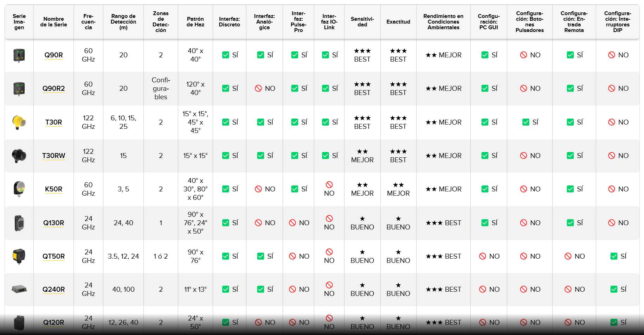Open the T30RW series link
This screenshot has height=335, width=644.
pos(53,156)
